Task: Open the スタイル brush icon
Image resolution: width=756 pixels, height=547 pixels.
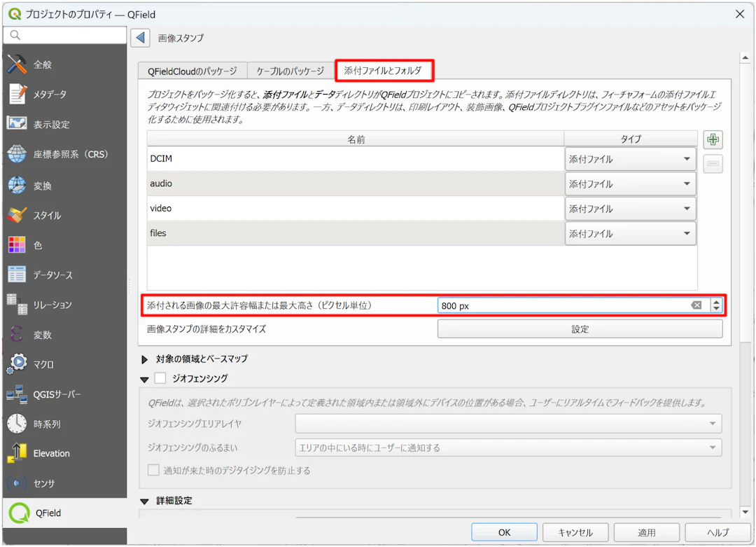Action: pos(17,215)
